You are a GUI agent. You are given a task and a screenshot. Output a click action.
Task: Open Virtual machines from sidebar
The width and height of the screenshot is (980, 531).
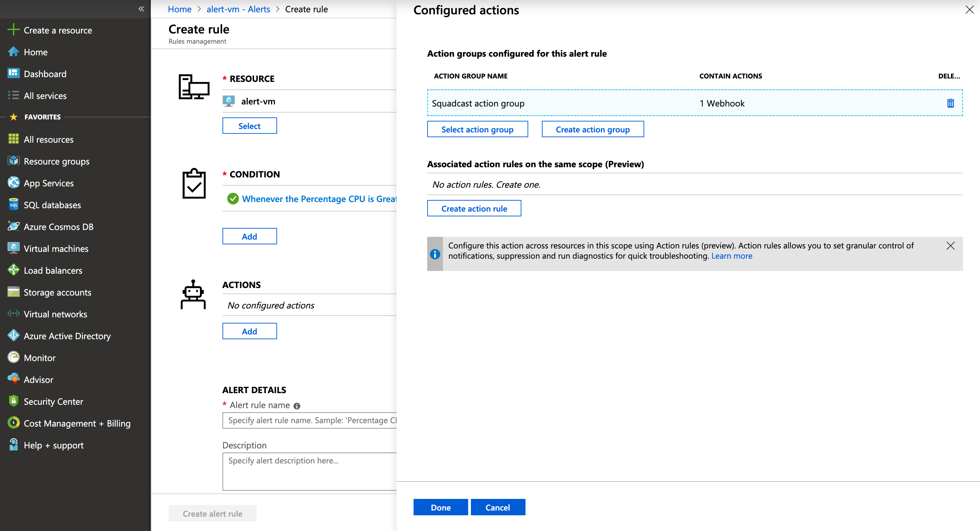[56, 248]
